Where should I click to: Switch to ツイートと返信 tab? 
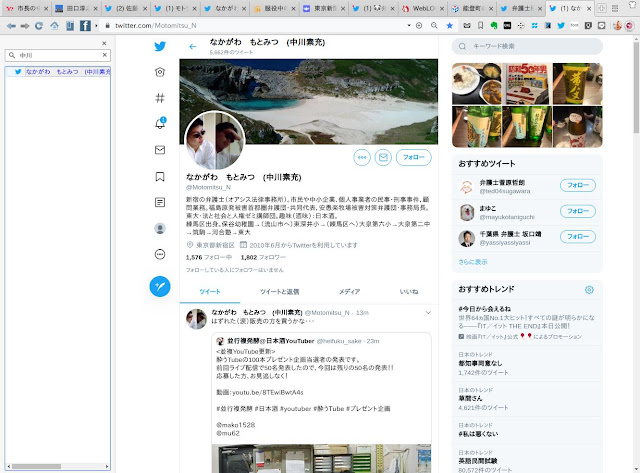click(280, 291)
